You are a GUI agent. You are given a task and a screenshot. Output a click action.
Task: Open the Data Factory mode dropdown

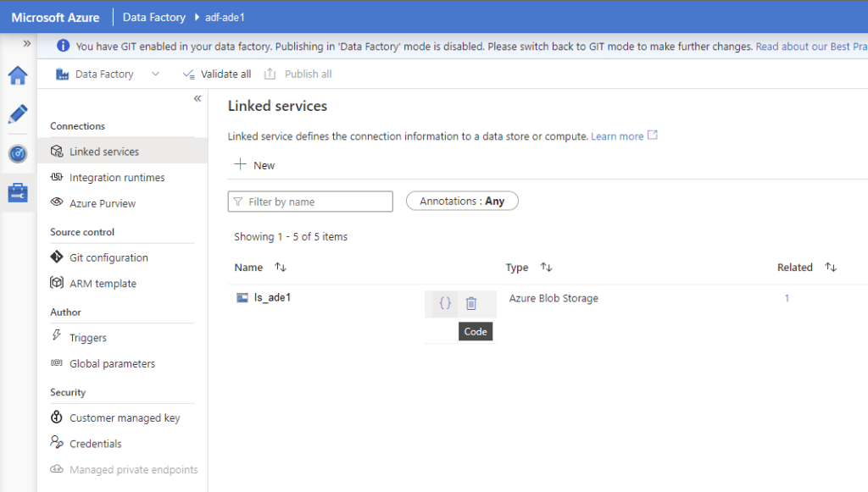[x=155, y=75]
